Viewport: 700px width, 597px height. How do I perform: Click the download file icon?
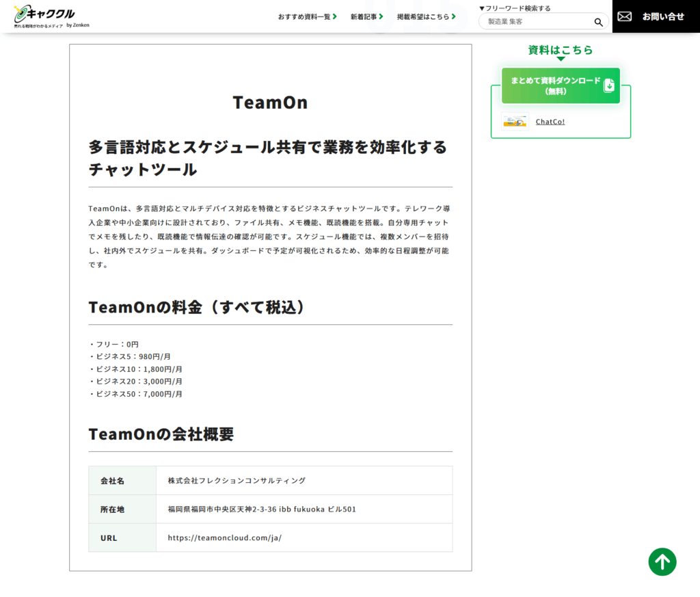coord(609,85)
